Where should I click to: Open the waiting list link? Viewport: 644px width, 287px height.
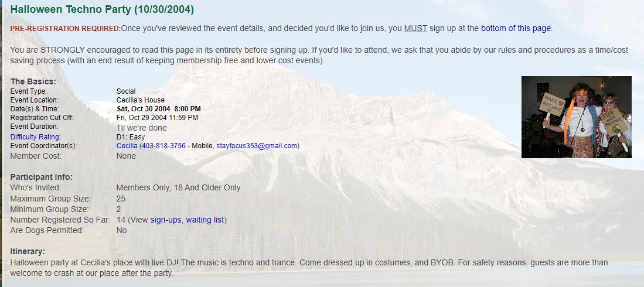pyautogui.click(x=205, y=220)
